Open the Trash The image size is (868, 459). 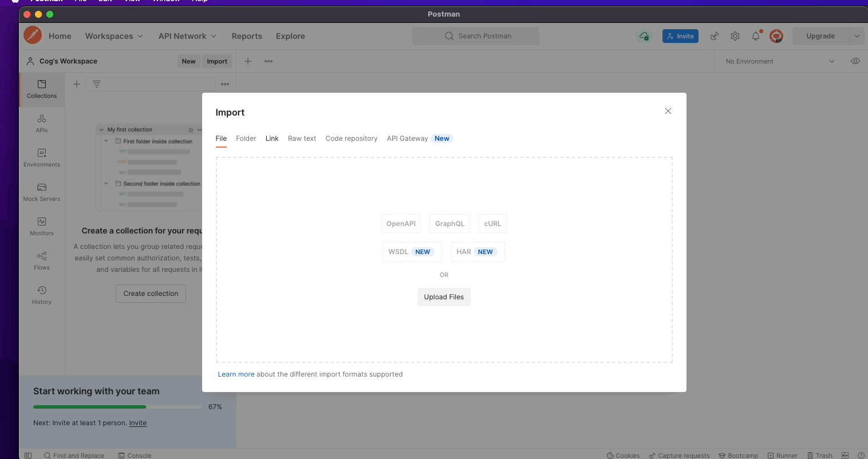tap(820, 455)
